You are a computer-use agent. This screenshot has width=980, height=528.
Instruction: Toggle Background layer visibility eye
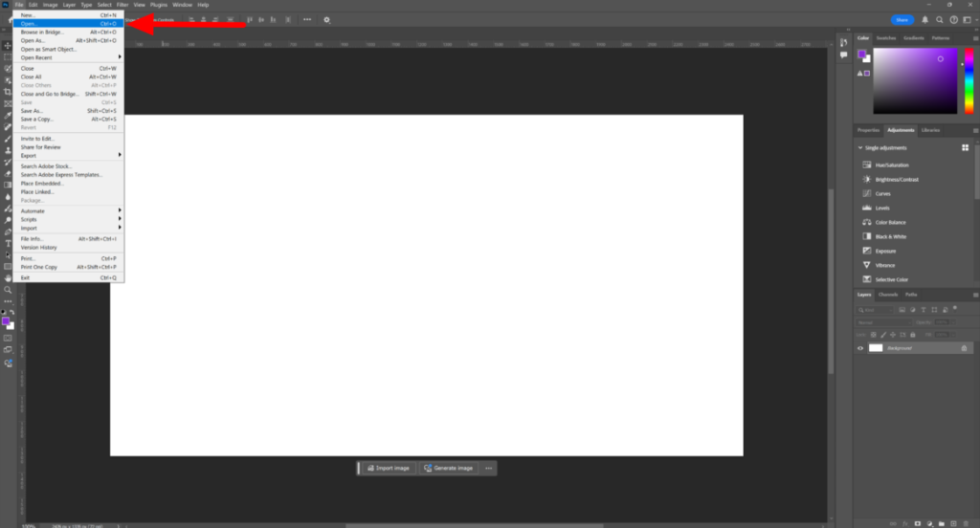click(860, 348)
